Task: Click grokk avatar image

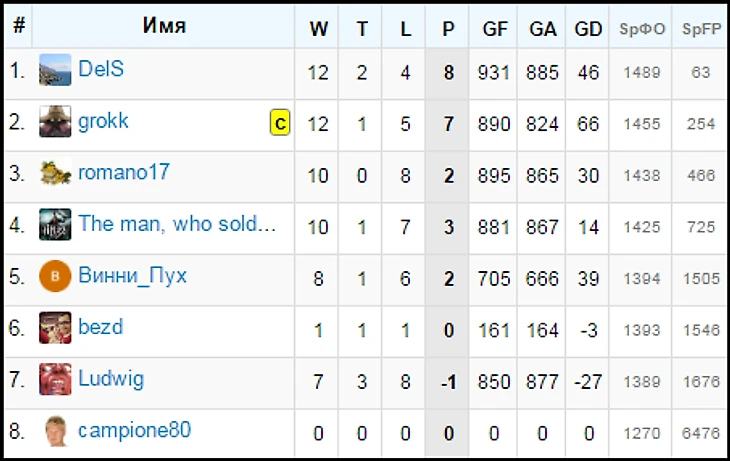Action: [x=55, y=123]
